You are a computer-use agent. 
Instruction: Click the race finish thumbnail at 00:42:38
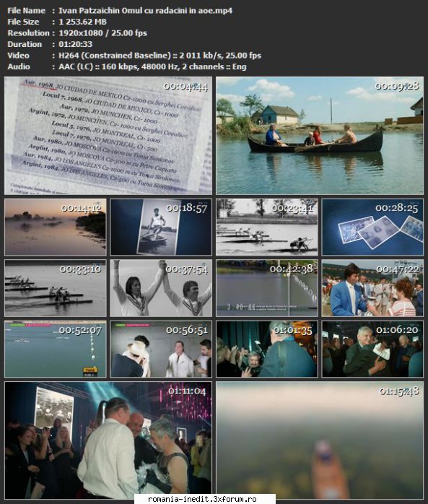click(x=267, y=288)
